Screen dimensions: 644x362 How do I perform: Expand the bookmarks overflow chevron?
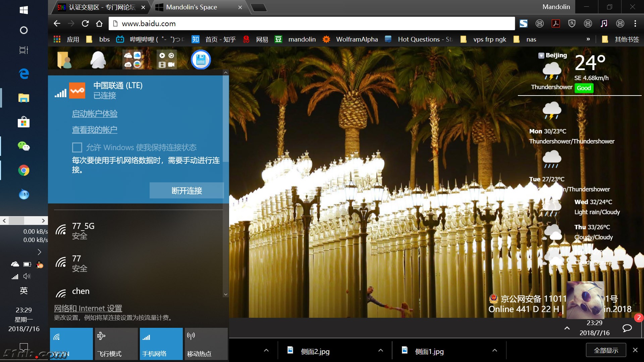(588, 39)
